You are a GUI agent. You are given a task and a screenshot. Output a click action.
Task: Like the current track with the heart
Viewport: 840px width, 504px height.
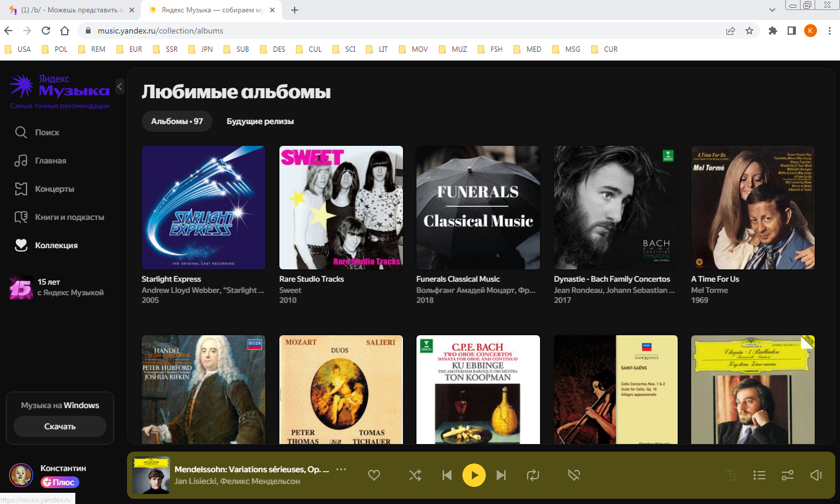(374, 475)
